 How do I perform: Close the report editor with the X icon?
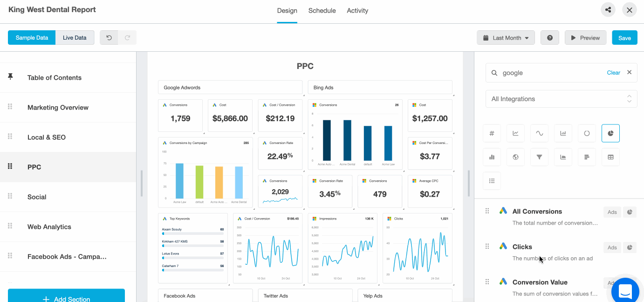630,10
